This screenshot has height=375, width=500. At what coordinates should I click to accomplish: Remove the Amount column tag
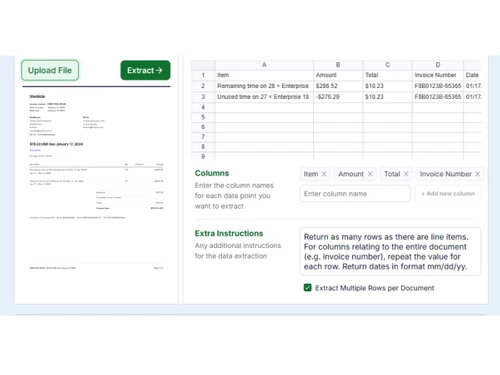point(370,174)
